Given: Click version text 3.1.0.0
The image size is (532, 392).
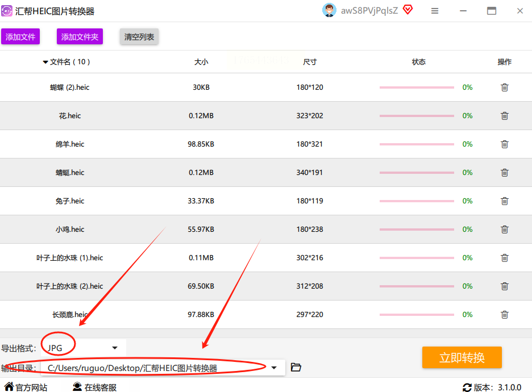Looking at the screenshot, I should tap(509, 387).
